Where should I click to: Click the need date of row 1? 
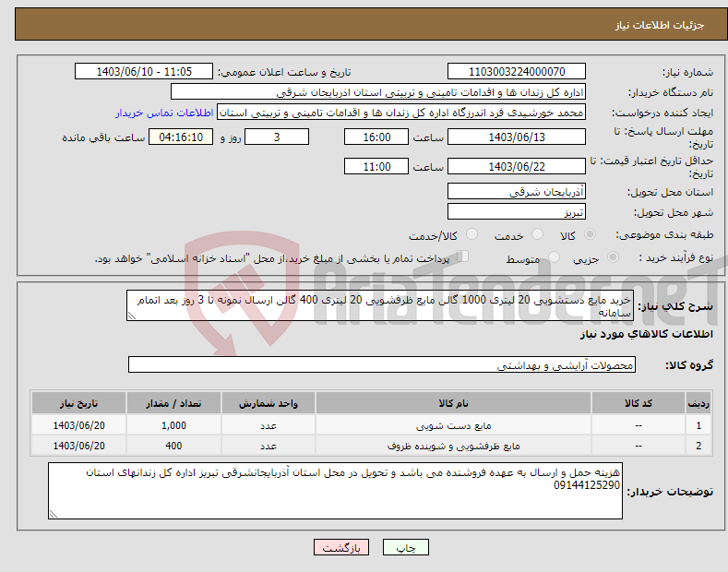point(79,425)
